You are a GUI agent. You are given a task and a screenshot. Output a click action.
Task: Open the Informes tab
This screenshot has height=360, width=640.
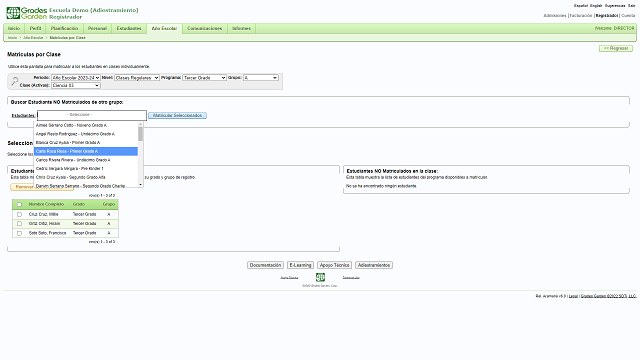pyautogui.click(x=241, y=28)
